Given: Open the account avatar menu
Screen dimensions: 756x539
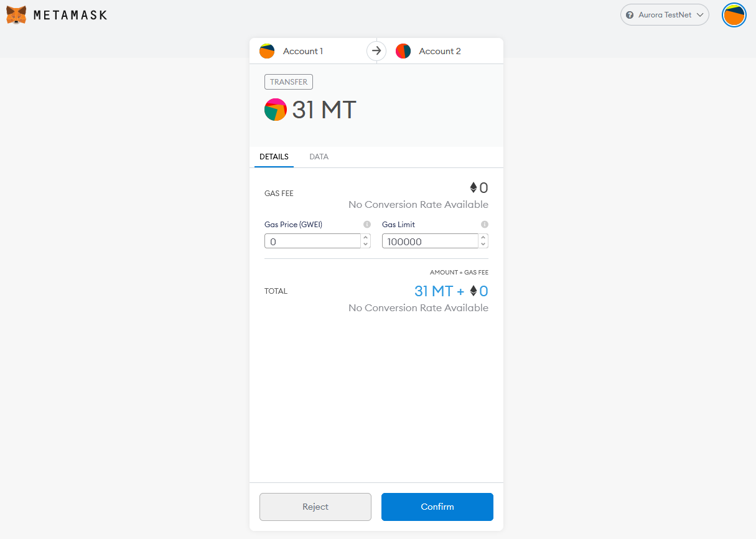Looking at the screenshot, I should [x=734, y=15].
